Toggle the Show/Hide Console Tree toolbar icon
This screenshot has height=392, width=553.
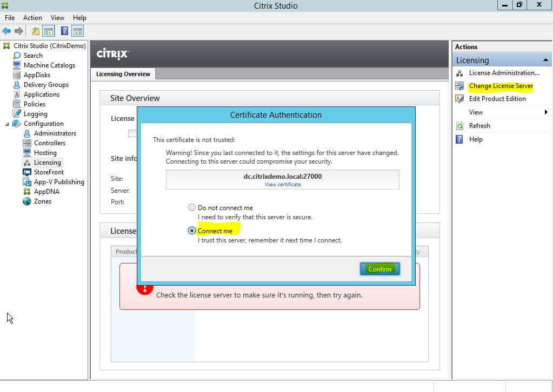(49, 31)
